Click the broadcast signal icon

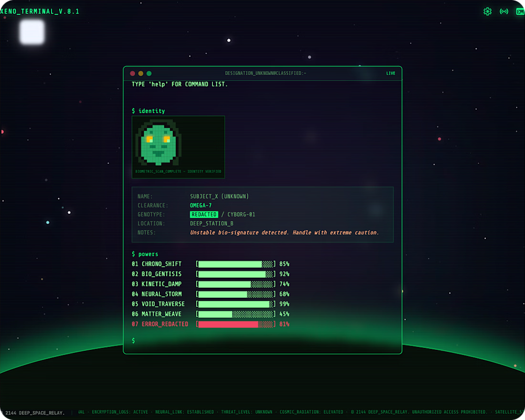coord(504,11)
